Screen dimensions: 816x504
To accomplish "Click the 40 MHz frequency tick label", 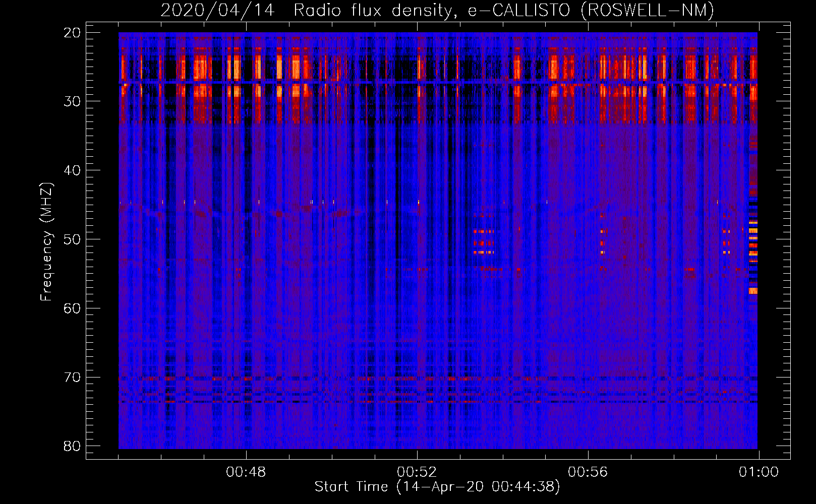I will [x=73, y=170].
